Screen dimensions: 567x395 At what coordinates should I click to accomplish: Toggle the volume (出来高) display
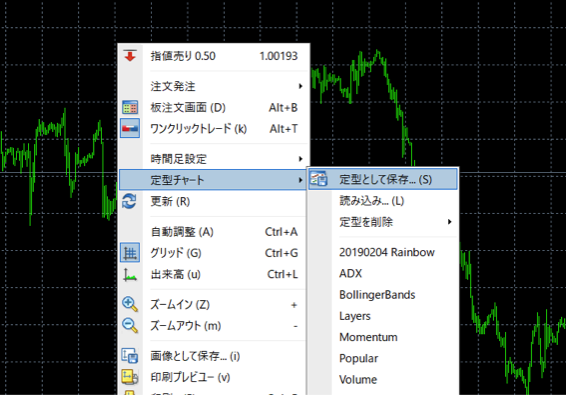(x=213, y=274)
